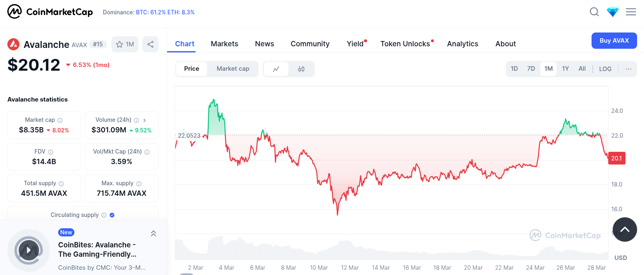Viewport: 644px width, 275px height.
Task: Open chart more options ellipsis
Action: point(629,69)
